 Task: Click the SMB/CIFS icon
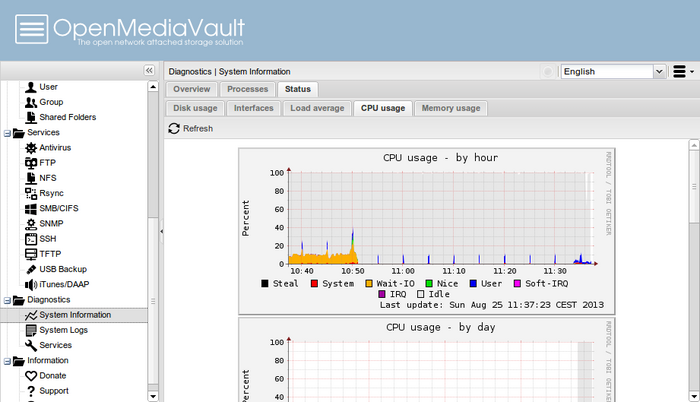click(x=31, y=208)
